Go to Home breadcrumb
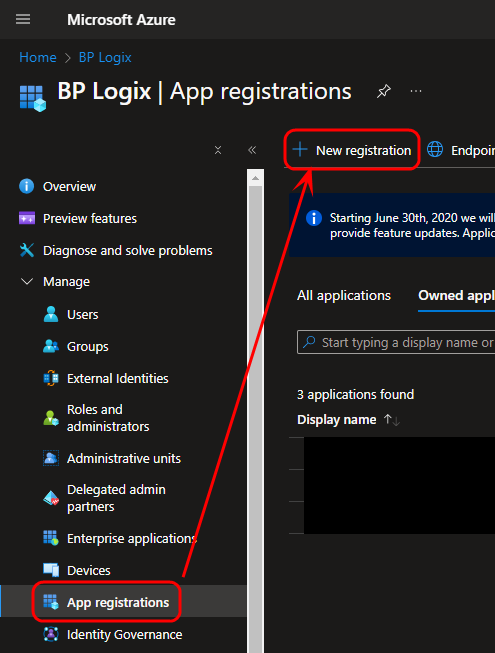The width and height of the screenshot is (495, 653). 38,57
